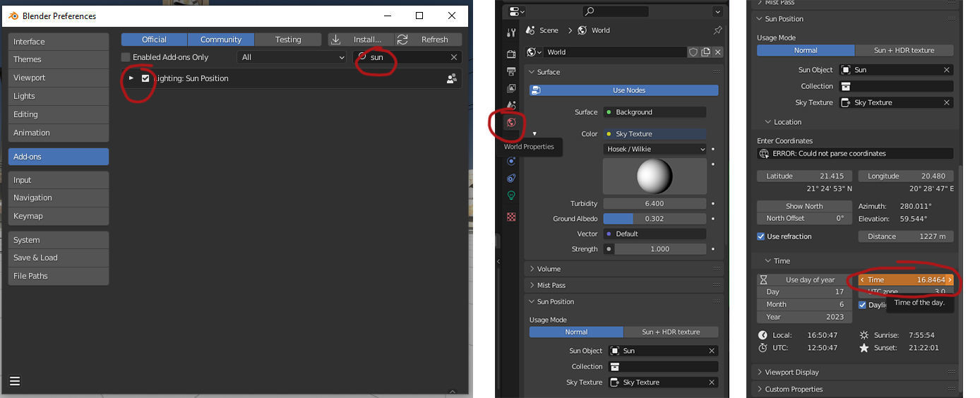
Task: Unlink the World datablock with the X
Action: coord(717,52)
